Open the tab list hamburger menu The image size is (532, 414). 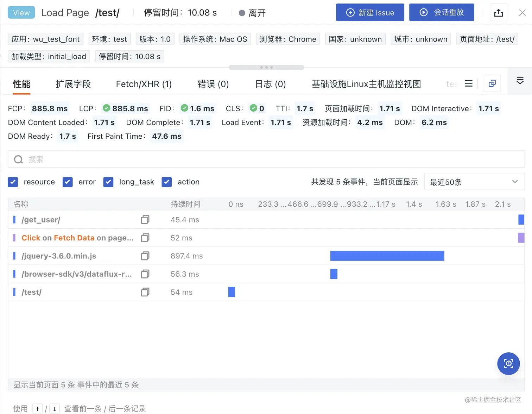click(469, 83)
